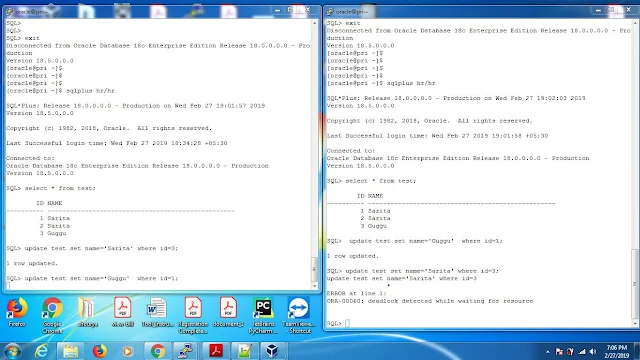Image resolution: width=640 pixels, height=360 pixels.
Task: Click left window scrollbar thumb
Action: pyautogui.click(x=314, y=269)
